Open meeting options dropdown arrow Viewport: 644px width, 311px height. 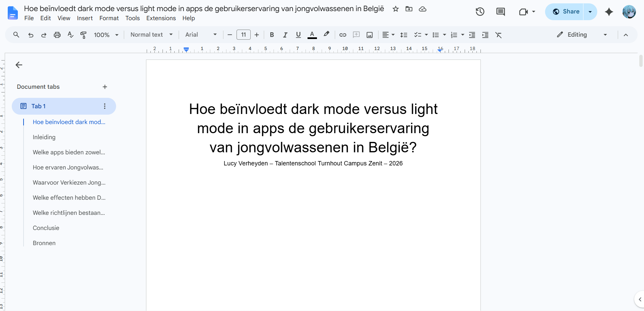tap(534, 12)
